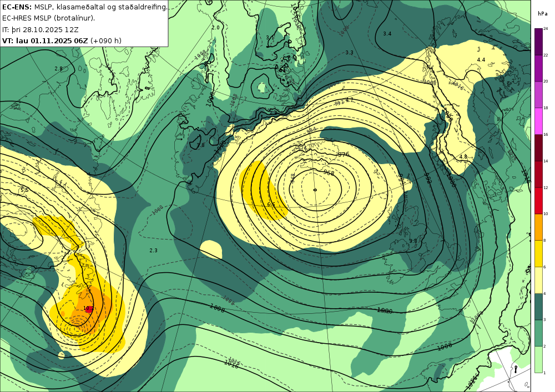555x392 pixels.
Task: Click the pale yellow 4–6 hPa legend swatch
Action: pos(538,280)
